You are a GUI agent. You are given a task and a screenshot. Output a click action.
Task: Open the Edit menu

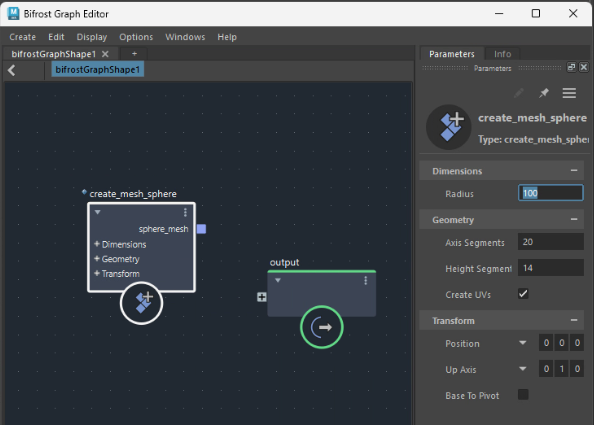tap(56, 37)
